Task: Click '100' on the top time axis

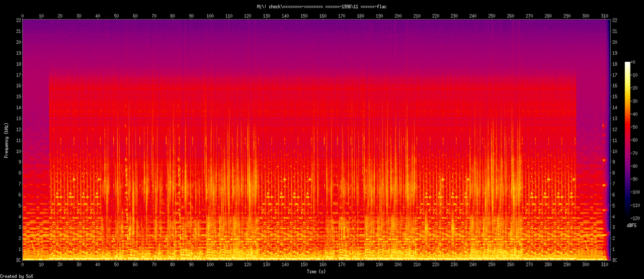Action: point(210,16)
